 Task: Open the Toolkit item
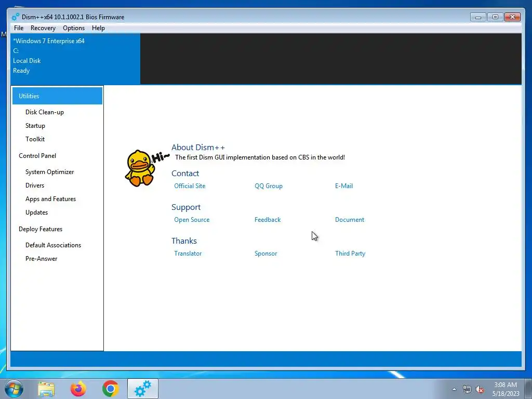(x=35, y=139)
